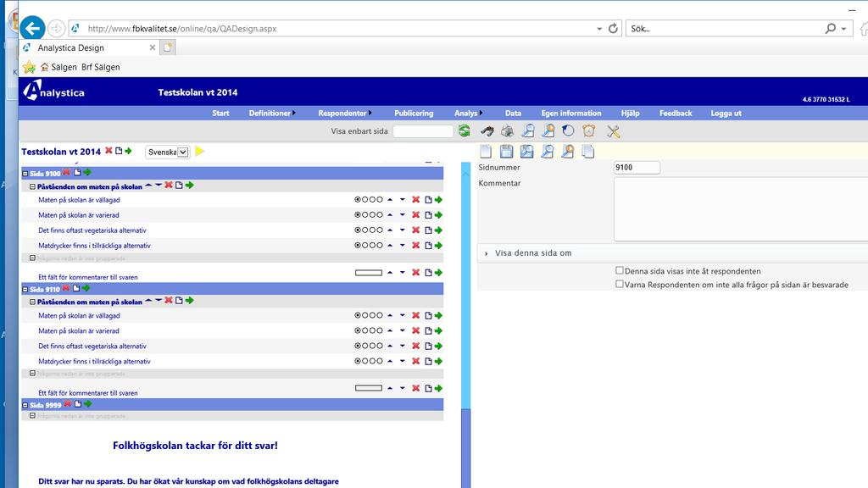Click the printer icon in the gray toolbar
The height and width of the screenshot is (488, 868).
507,131
